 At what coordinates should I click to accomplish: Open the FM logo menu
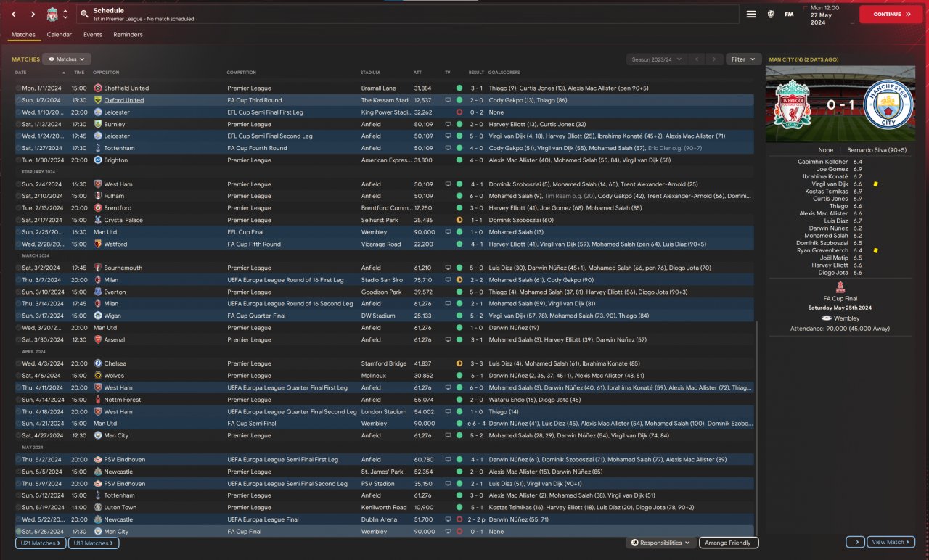click(789, 14)
